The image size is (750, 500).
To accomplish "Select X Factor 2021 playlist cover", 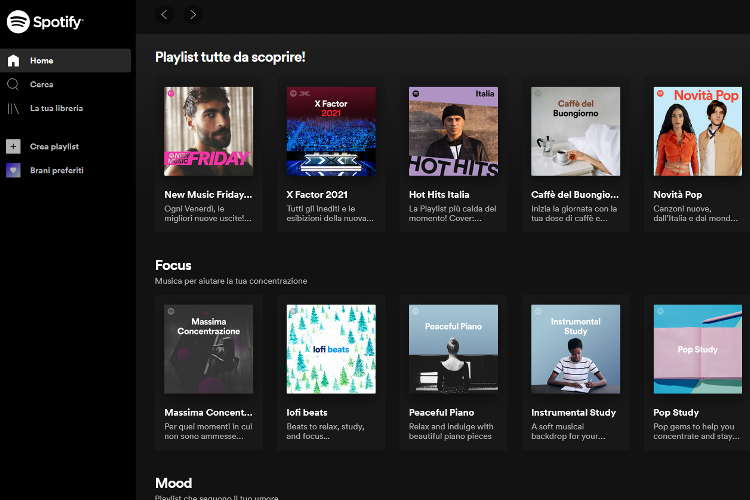I will (331, 131).
